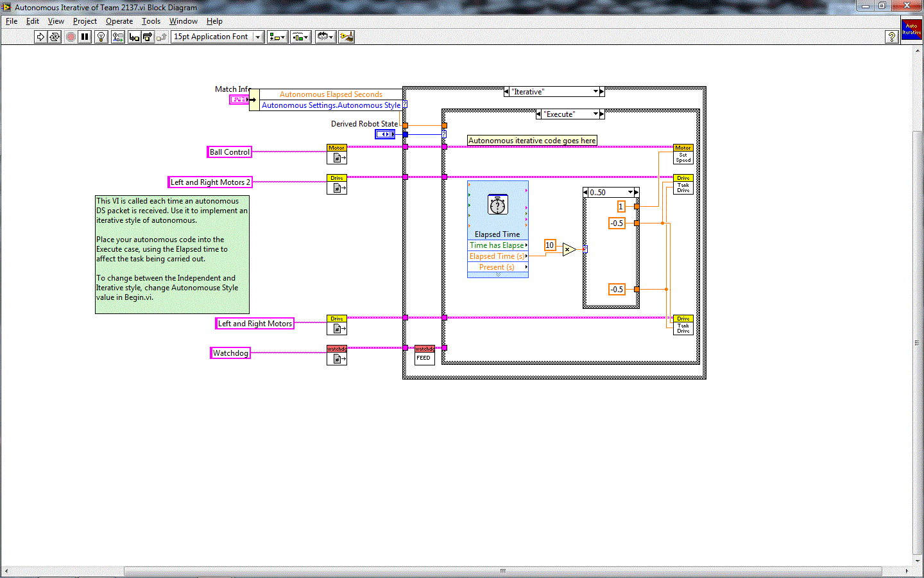Click the Motor refnum get node near Ball Control
924x578 pixels.
[337, 154]
